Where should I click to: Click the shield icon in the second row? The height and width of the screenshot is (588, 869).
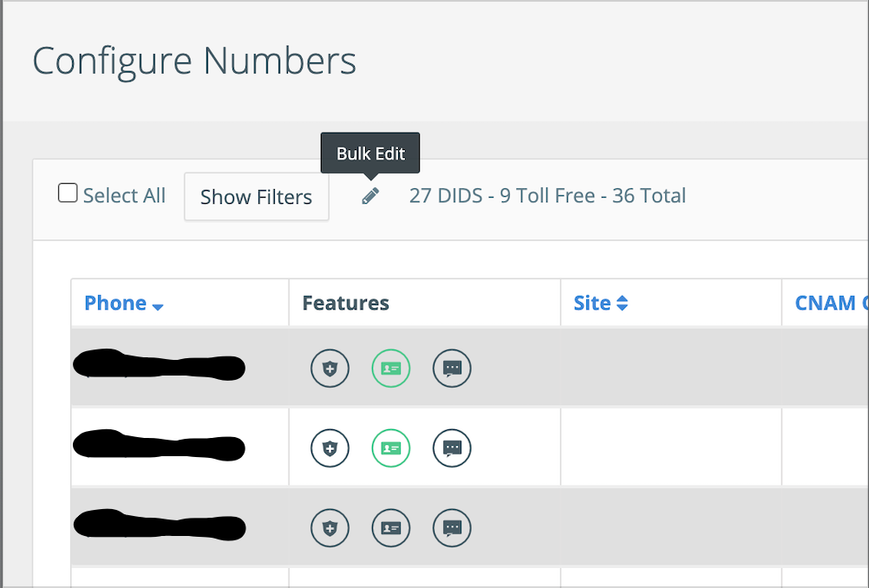coord(330,448)
